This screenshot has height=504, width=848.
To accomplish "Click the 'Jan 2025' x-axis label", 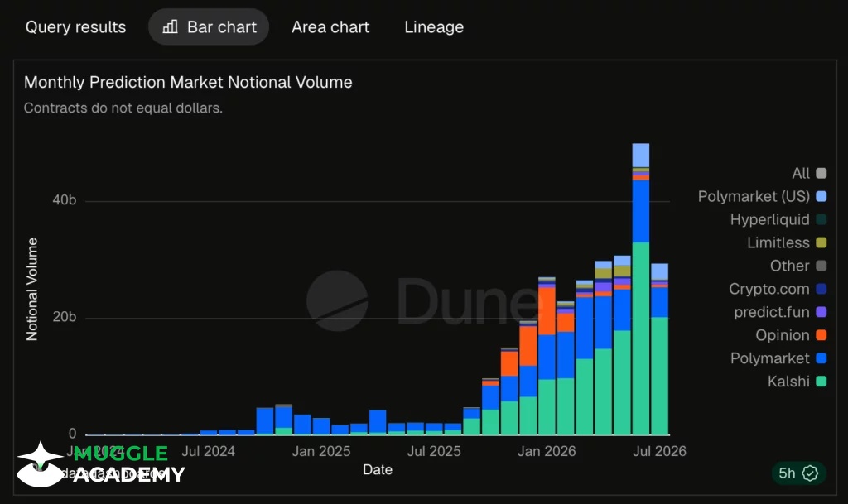I will coord(321,451).
